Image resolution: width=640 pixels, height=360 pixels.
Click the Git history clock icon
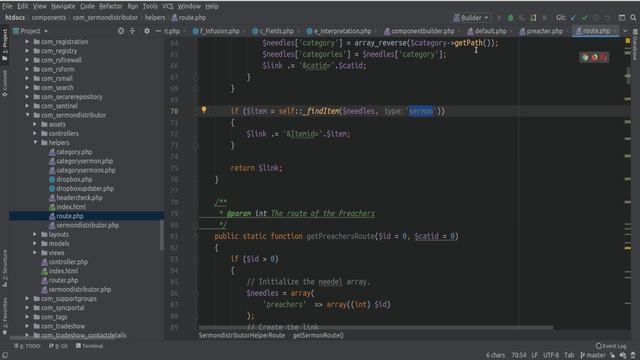point(596,18)
